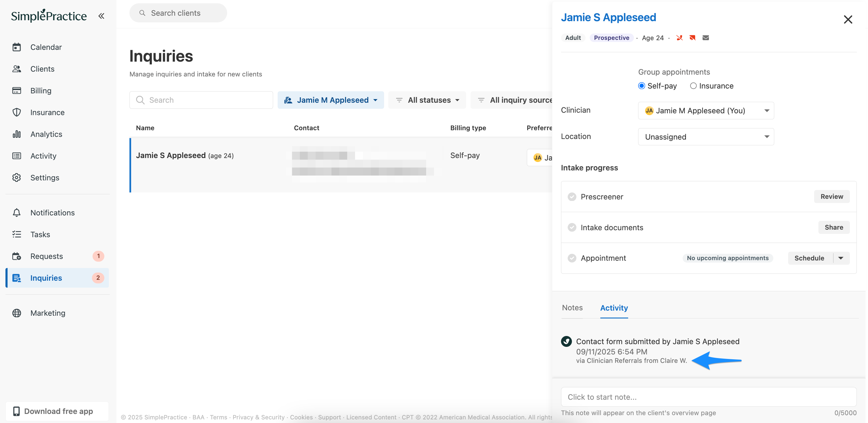868x423 pixels.
Task: Open the Billing card icon
Action: (17, 91)
